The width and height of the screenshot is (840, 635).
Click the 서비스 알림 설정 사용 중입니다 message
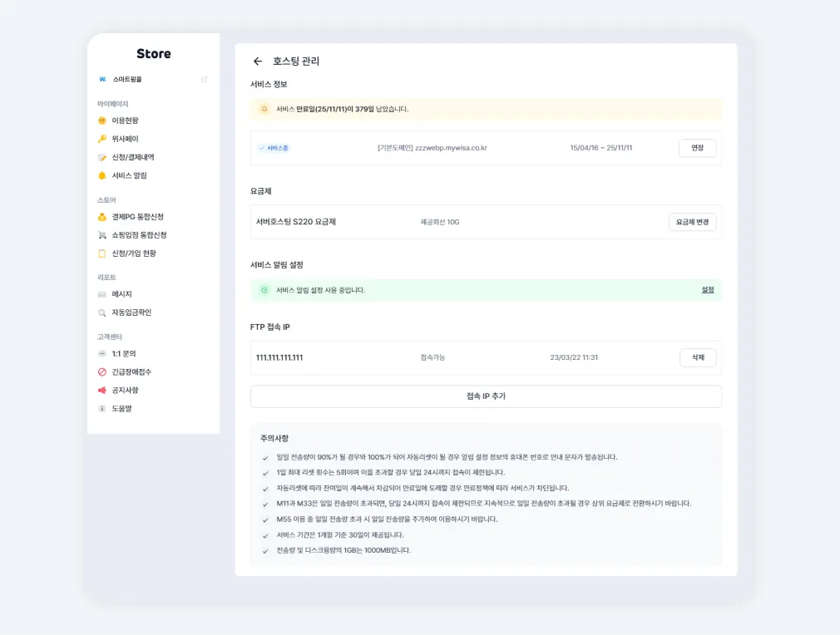pos(320,290)
